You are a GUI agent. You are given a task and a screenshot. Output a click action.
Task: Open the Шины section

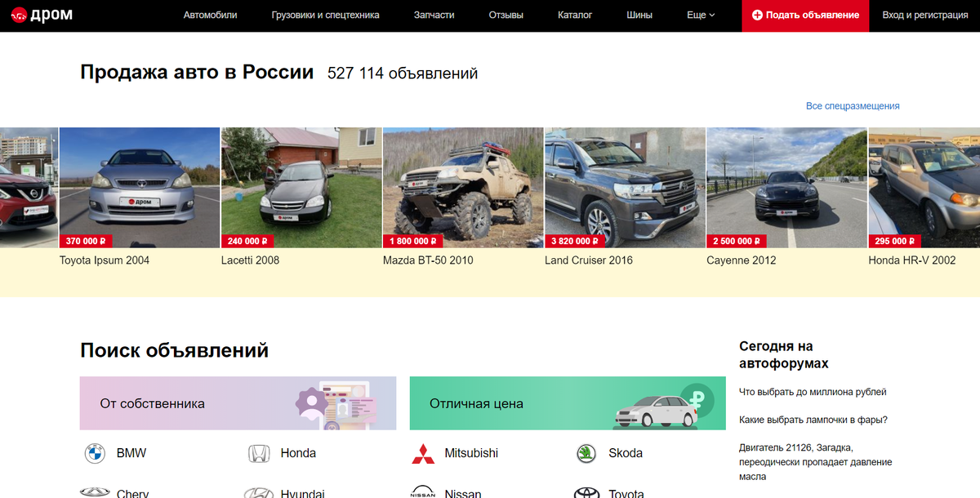point(639,16)
